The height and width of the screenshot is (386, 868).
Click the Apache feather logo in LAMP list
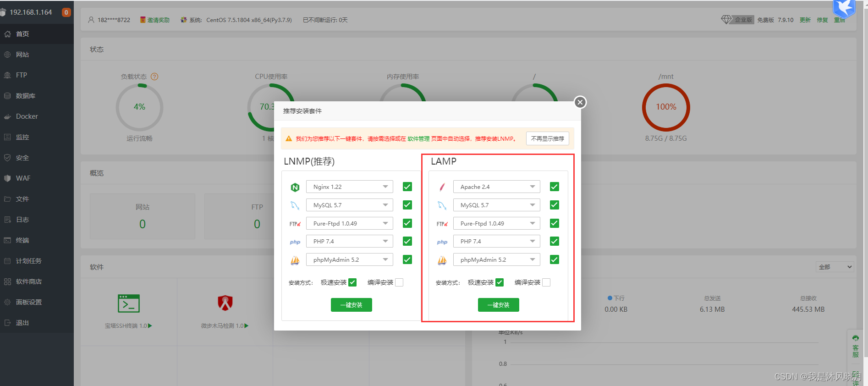(442, 187)
